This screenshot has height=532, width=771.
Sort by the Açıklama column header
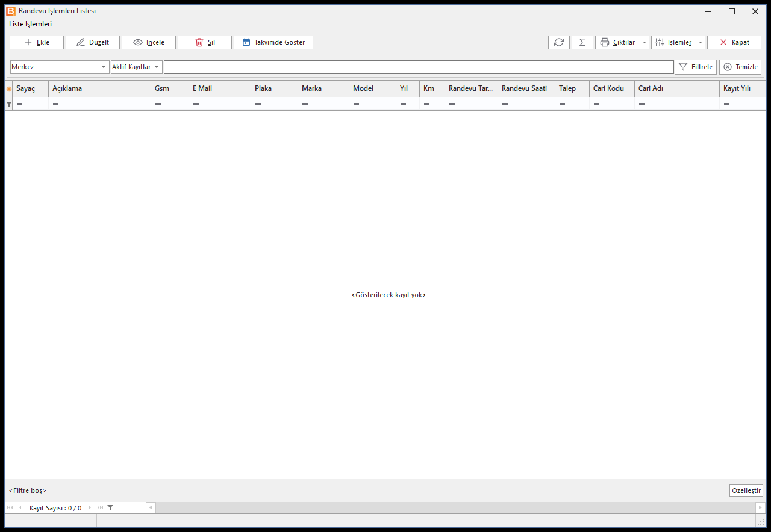(100, 88)
